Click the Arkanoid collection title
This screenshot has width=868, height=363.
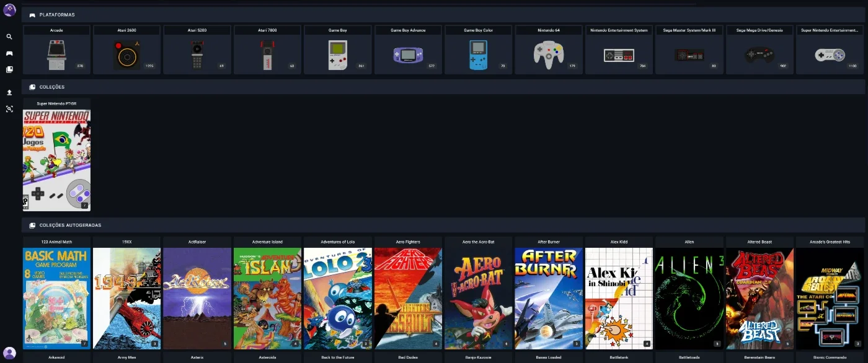[x=56, y=357]
